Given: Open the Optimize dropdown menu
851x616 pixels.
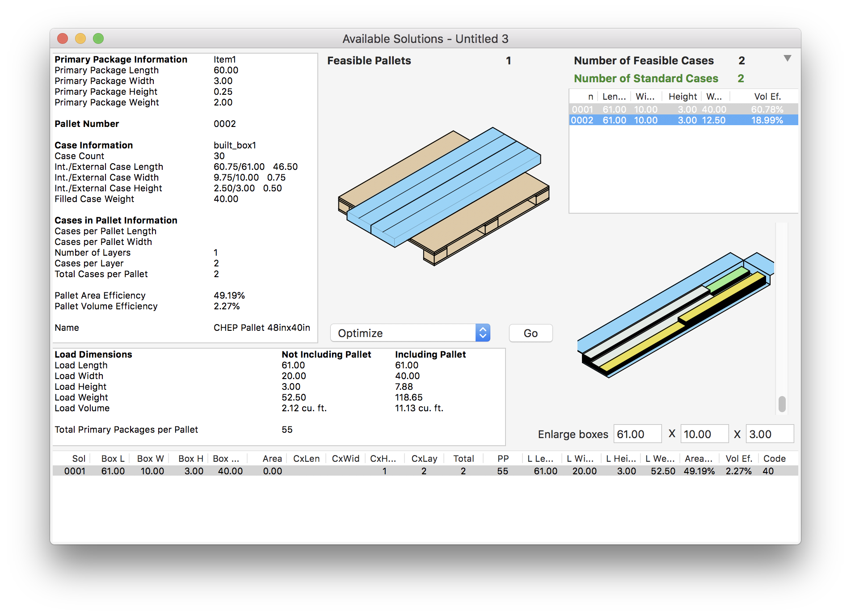Looking at the screenshot, I should (x=410, y=333).
